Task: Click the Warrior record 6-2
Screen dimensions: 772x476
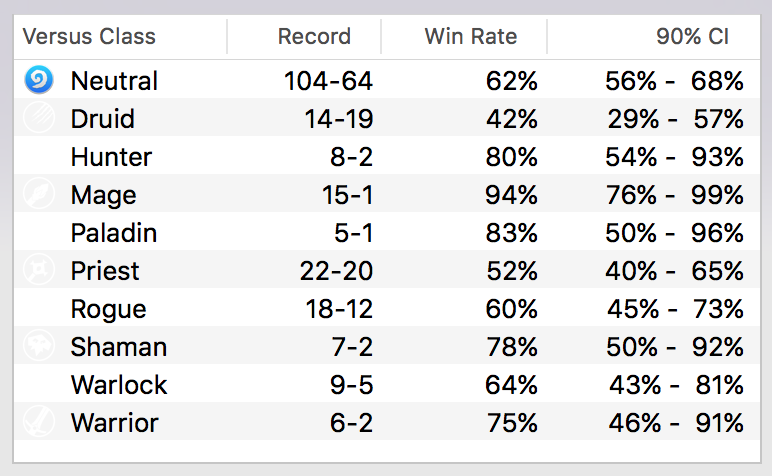Action: pyautogui.click(x=352, y=423)
